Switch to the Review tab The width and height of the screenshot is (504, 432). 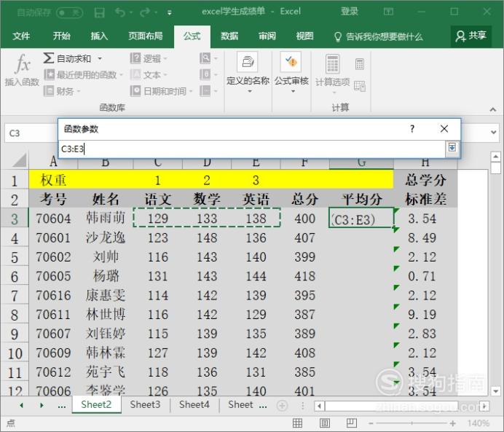click(267, 36)
